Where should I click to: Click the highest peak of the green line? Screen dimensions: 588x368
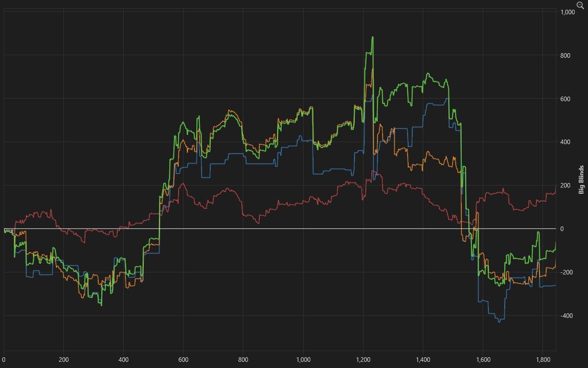coord(372,37)
